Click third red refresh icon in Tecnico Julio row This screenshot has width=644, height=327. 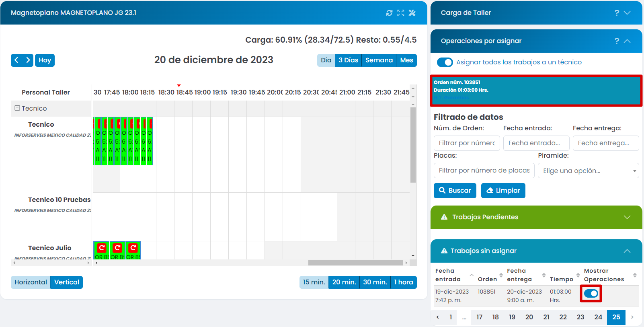click(x=133, y=248)
